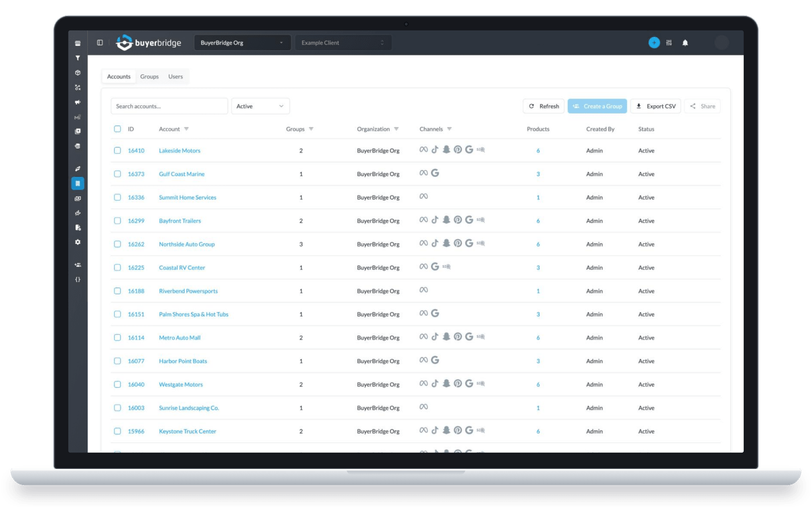Click Create a Group
Image resolution: width=812 pixels, height=507 pixels.
pos(597,106)
